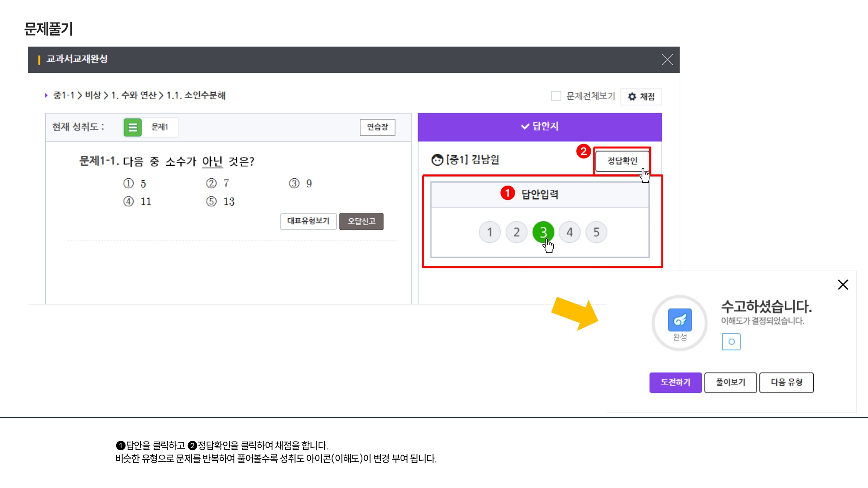Close the 수고하셨습니다 result popup
868x488 pixels.
[x=842, y=285]
